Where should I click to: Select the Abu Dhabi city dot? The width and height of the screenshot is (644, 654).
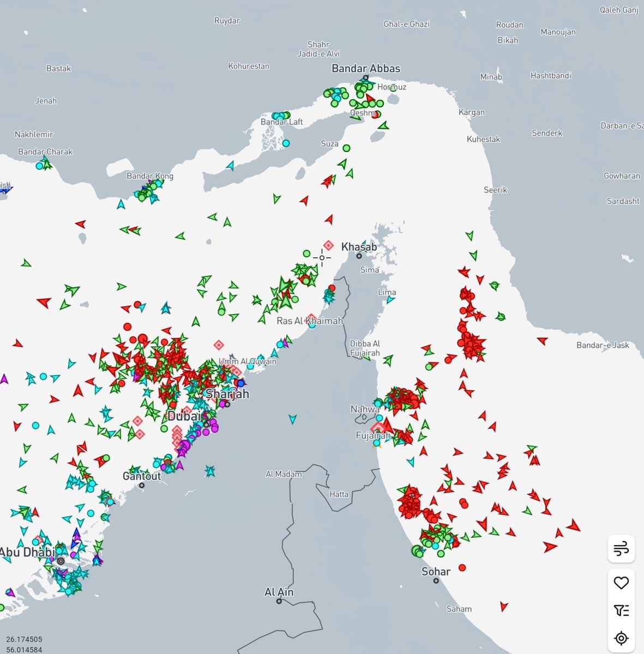pyautogui.click(x=61, y=561)
